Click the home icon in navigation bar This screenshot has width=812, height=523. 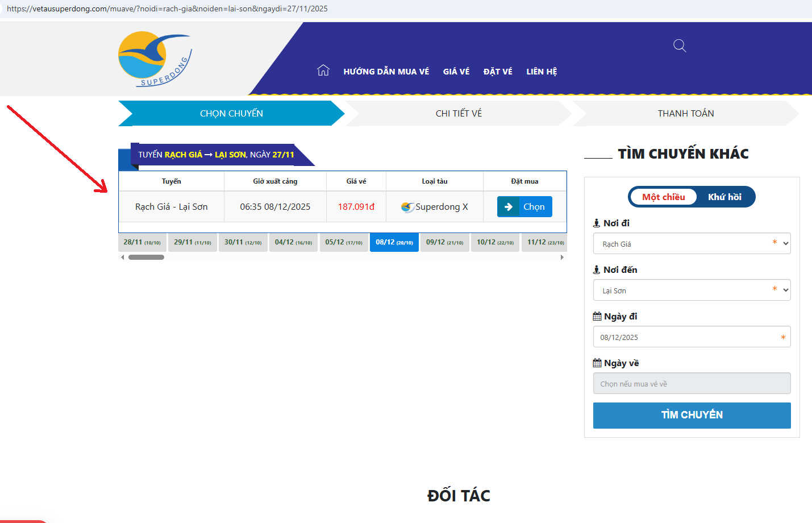coord(323,70)
